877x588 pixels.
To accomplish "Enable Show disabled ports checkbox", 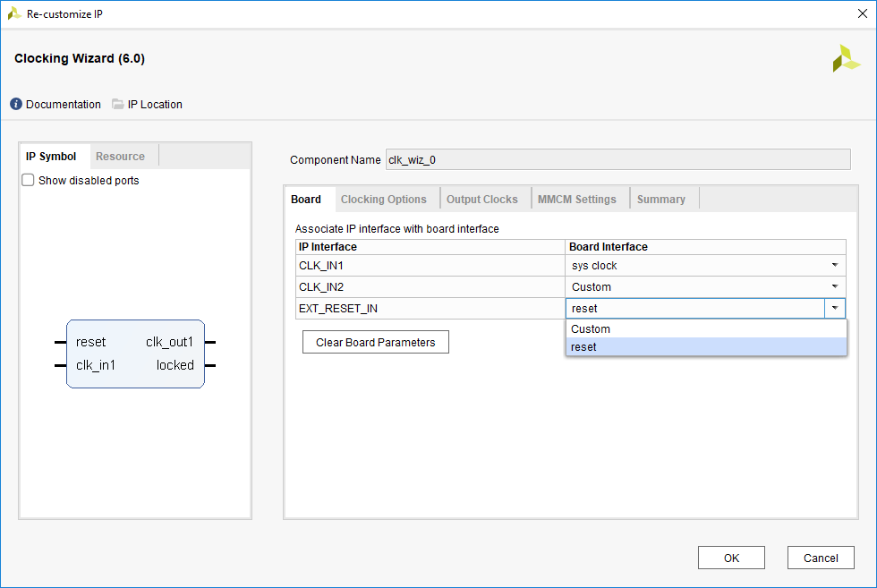I will pos(28,180).
